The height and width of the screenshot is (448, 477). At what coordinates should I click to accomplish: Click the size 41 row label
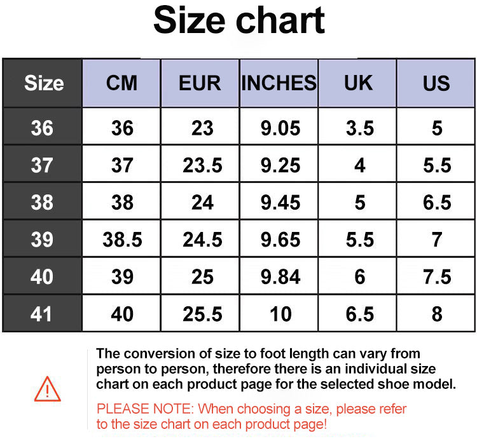(x=42, y=313)
